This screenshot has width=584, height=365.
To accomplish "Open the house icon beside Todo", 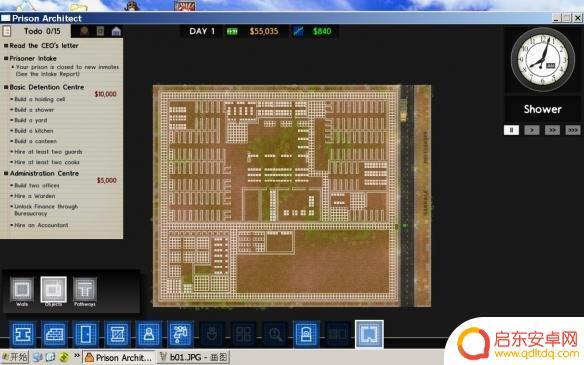I will 116,31.
